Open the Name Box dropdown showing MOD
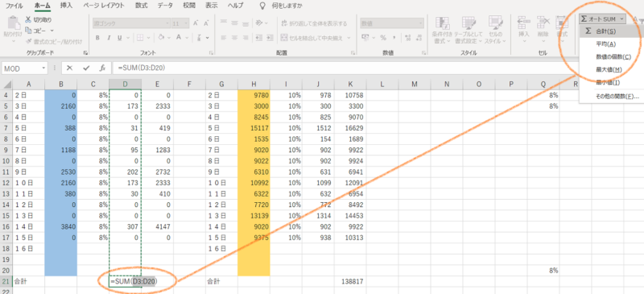Viewport: 644px width, 294px height. pos(43,68)
